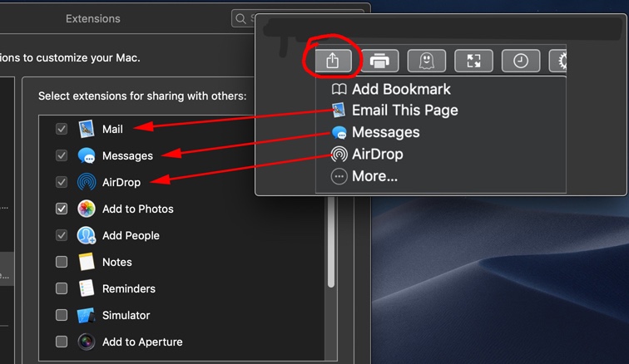Select Add Bookmark from share menu
The width and height of the screenshot is (629, 364).
click(391, 89)
